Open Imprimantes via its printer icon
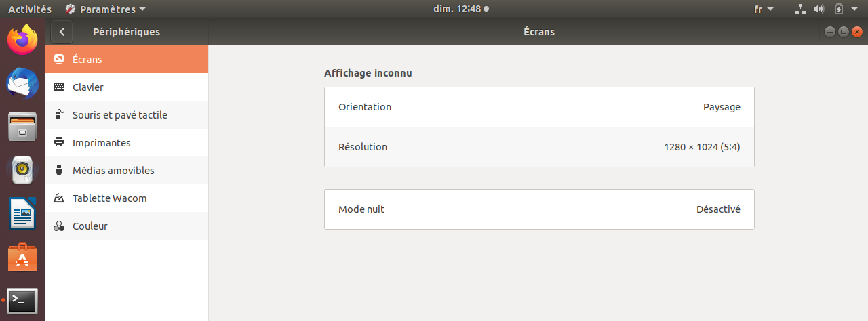 [59, 143]
